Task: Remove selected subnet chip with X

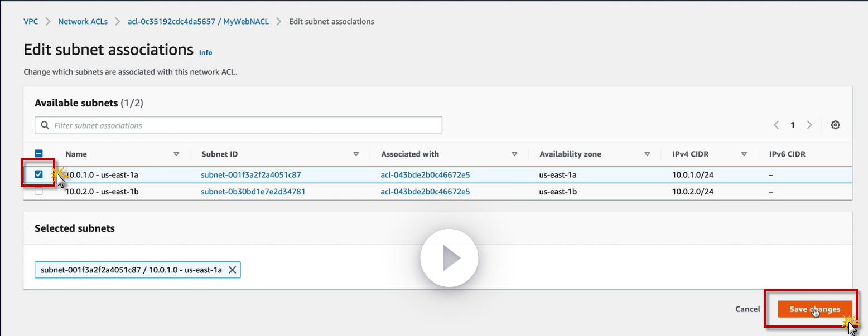Action: [232, 270]
